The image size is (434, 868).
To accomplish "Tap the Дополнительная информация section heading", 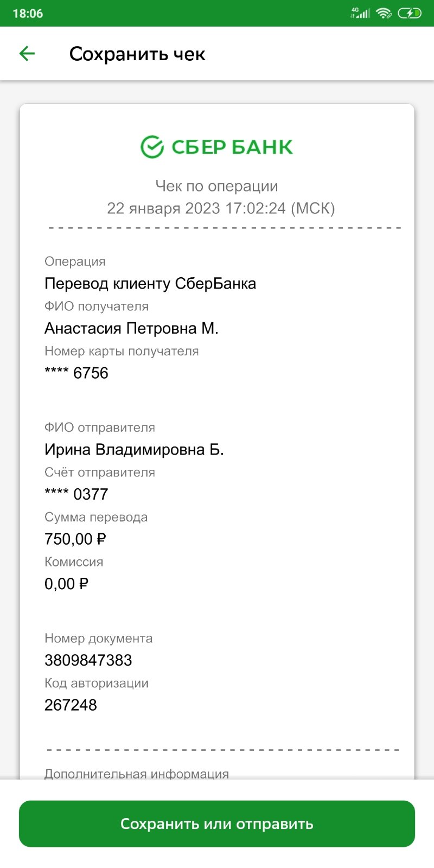I will pos(137,774).
